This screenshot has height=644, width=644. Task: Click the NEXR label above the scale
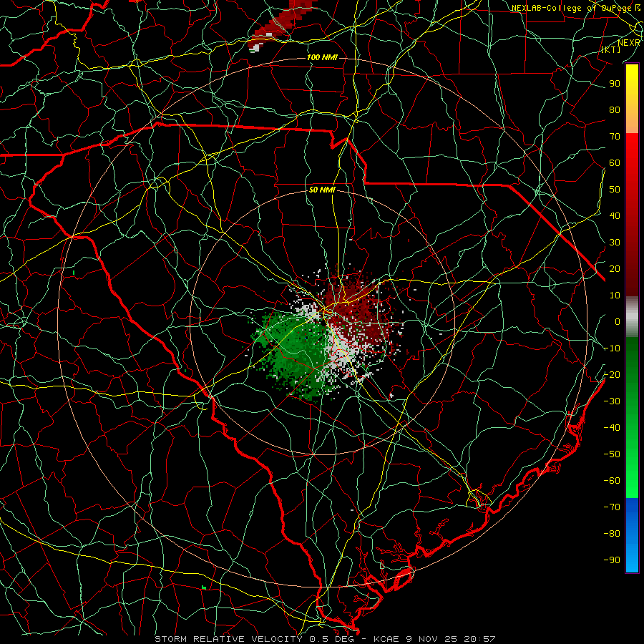click(x=628, y=43)
